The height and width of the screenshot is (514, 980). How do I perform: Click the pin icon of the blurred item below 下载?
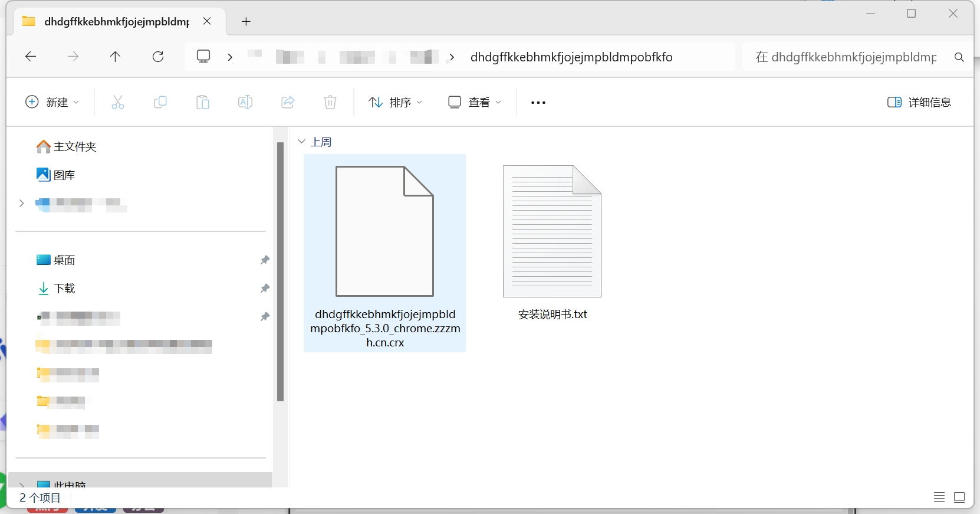265,316
